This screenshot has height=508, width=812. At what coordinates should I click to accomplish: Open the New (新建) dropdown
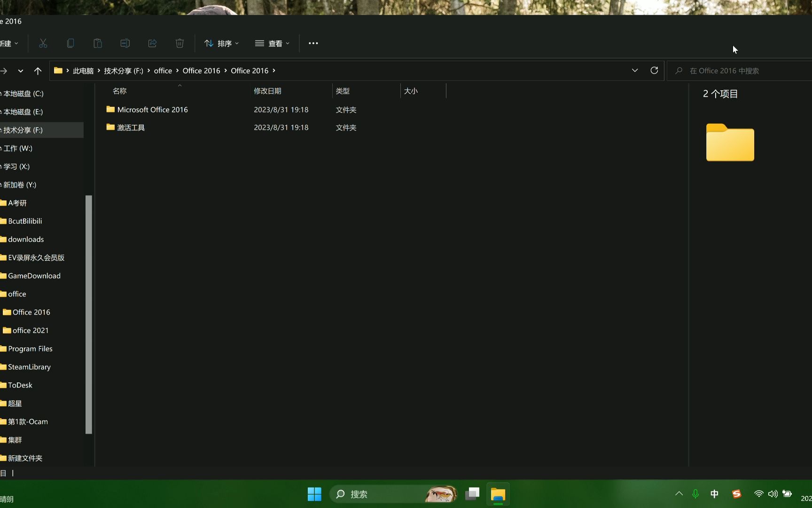point(9,43)
